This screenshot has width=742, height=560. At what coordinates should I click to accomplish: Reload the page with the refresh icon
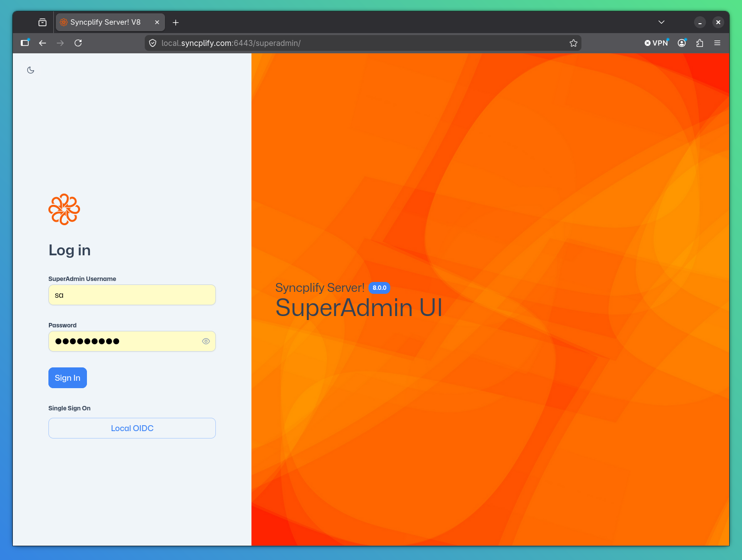(x=78, y=43)
